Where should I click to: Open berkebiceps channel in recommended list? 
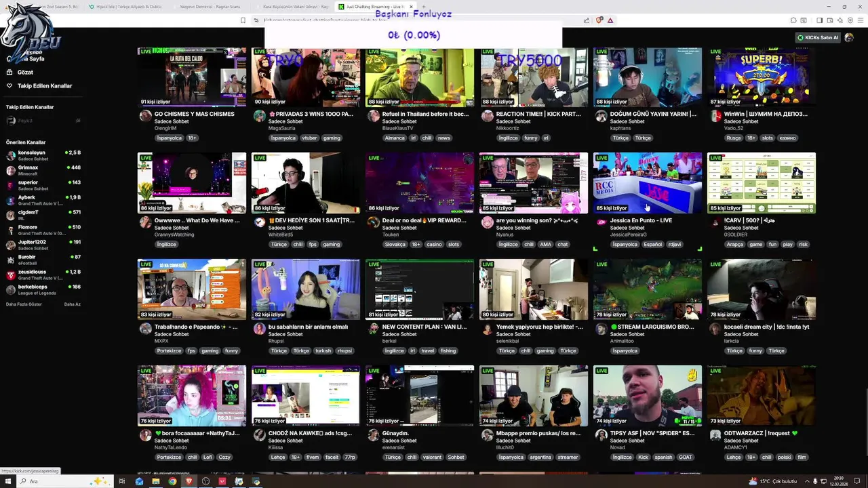pyautogui.click(x=43, y=289)
